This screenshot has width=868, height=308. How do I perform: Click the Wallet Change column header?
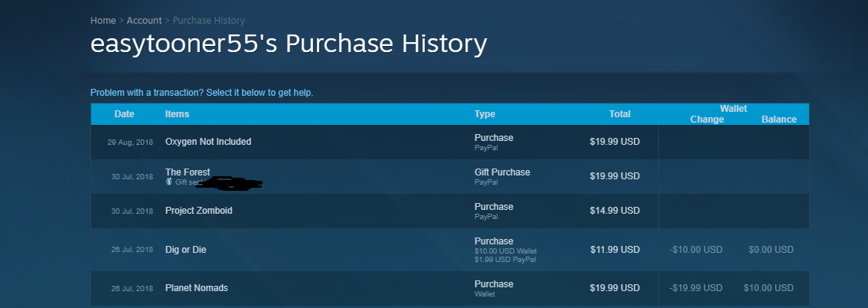[x=706, y=120]
